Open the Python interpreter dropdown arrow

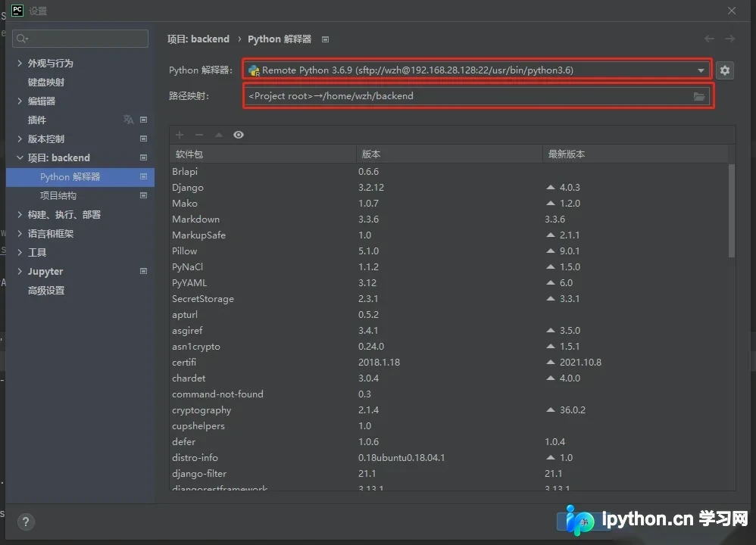701,70
